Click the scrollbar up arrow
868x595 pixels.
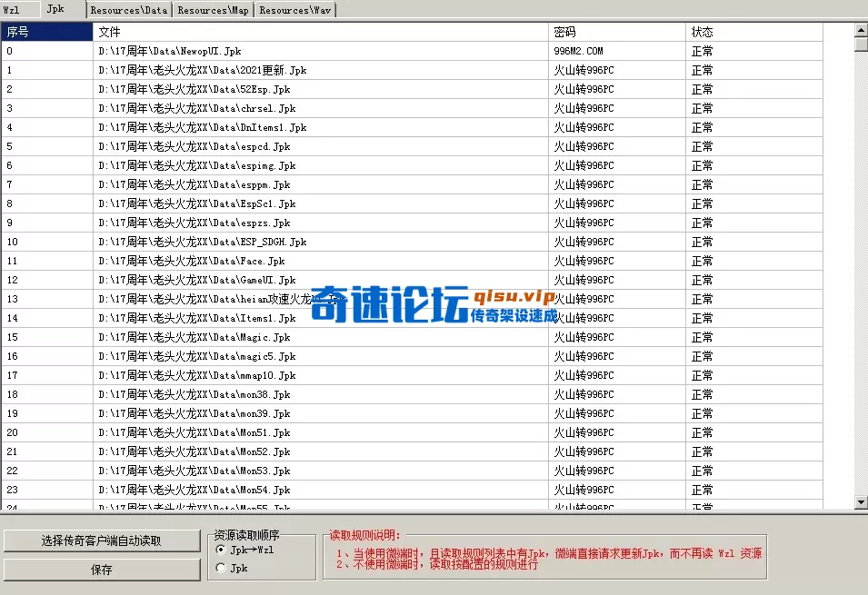pyautogui.click(x=856, y=30)
